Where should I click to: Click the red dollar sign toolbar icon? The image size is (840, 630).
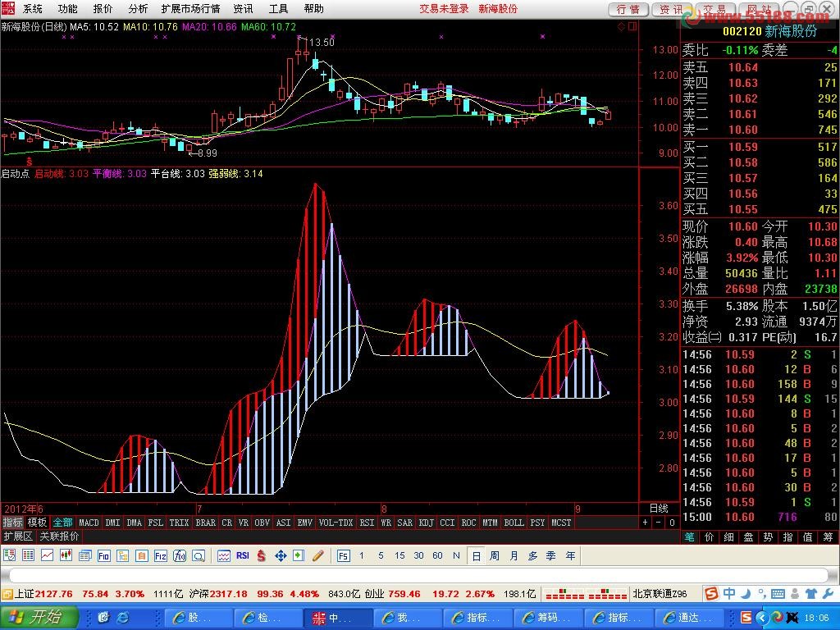point(262,556)
